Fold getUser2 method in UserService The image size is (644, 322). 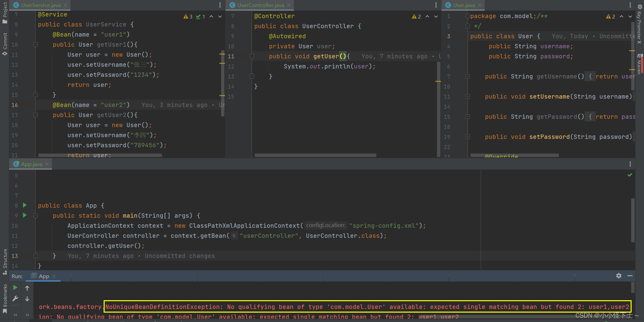pos(35,115)
